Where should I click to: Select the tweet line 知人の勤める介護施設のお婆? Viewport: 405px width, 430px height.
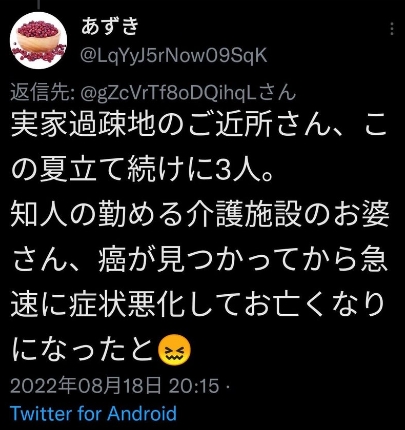coord(200,216)
